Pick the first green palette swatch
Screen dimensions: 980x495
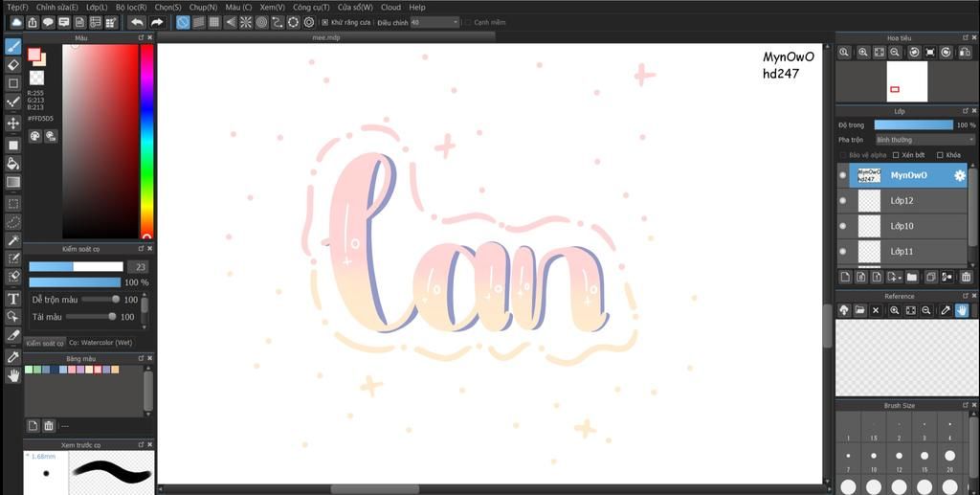click(29, 370)
